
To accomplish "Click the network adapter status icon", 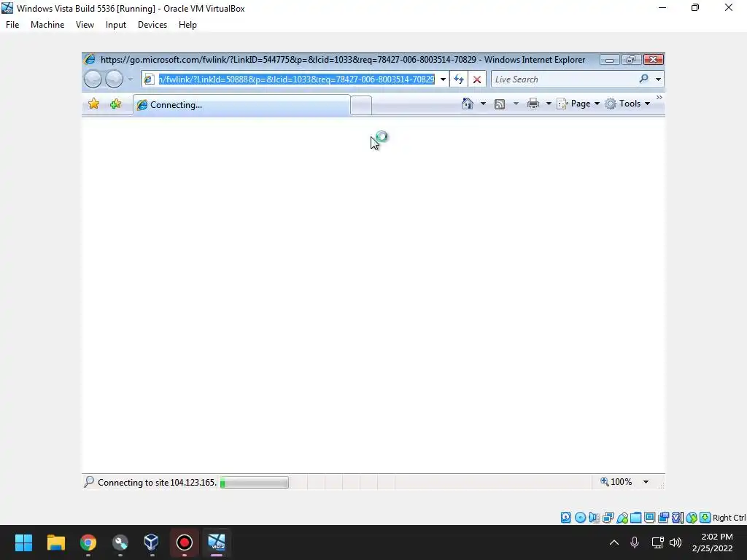I will point(608,518).
